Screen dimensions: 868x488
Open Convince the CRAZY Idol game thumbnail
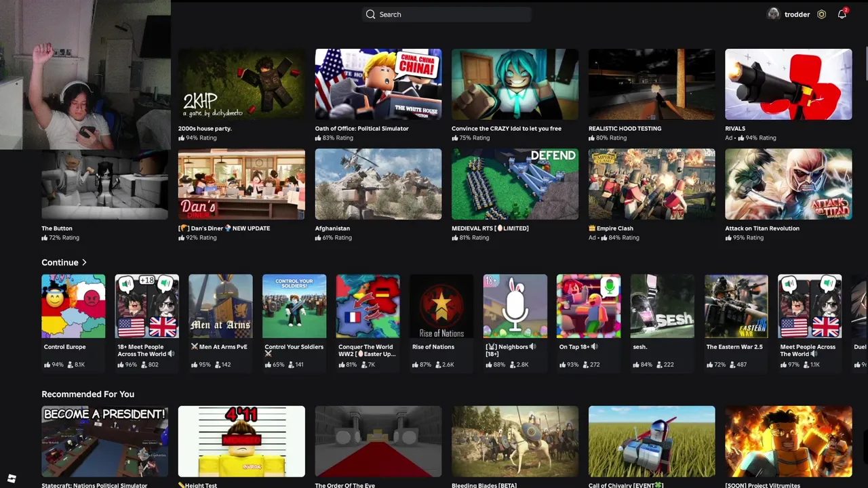click(515, 84)
